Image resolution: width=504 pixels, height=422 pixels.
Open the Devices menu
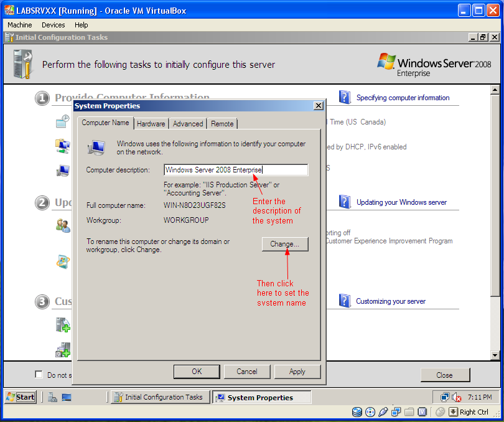coord(54,25)
